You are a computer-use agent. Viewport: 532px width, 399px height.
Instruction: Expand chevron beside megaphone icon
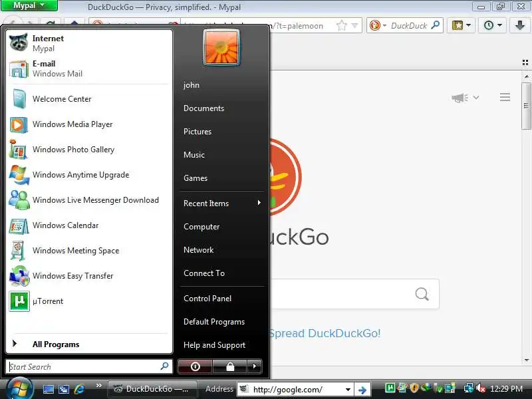coord(476,98)
